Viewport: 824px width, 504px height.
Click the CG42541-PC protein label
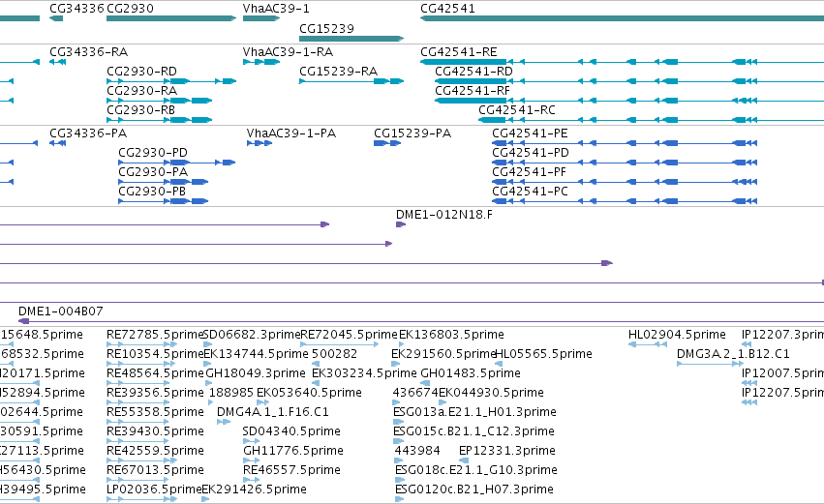530,192
